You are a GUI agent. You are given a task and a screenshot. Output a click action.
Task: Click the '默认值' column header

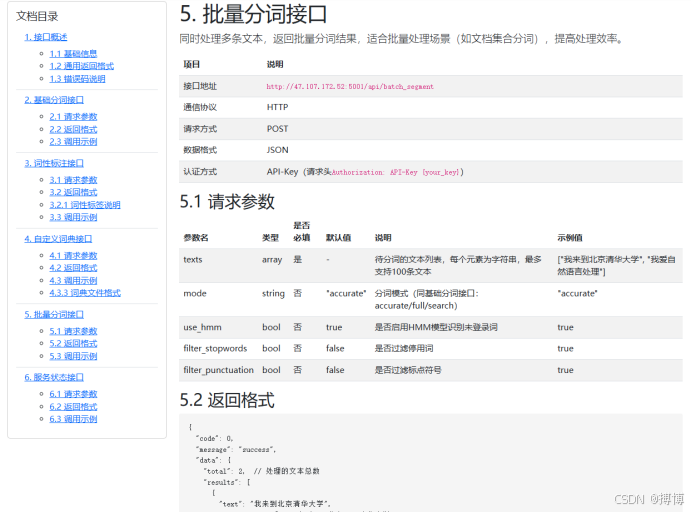click(338, 238)
